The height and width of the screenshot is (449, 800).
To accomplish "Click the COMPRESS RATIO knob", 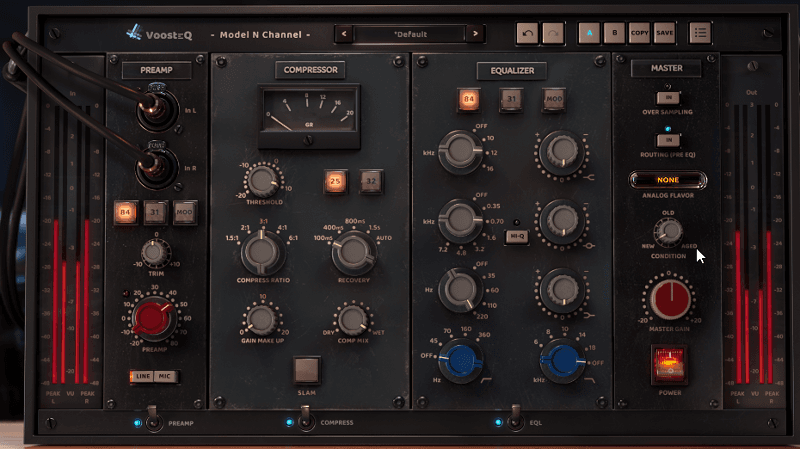I will coord(262,252).
